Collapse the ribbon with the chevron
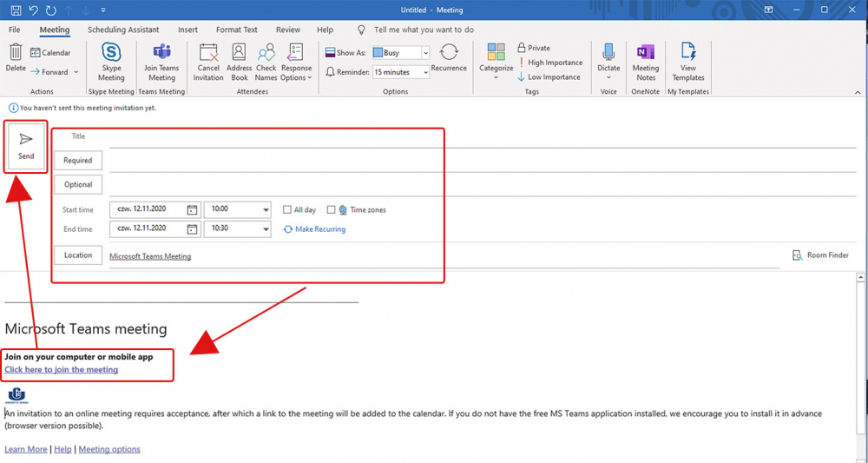 [858, 92]
